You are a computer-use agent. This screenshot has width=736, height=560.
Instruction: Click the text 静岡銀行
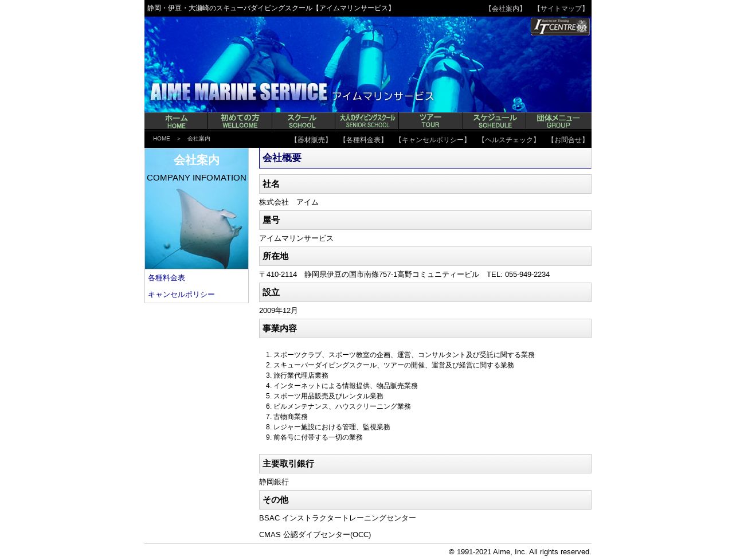click(x=274, y=482)
